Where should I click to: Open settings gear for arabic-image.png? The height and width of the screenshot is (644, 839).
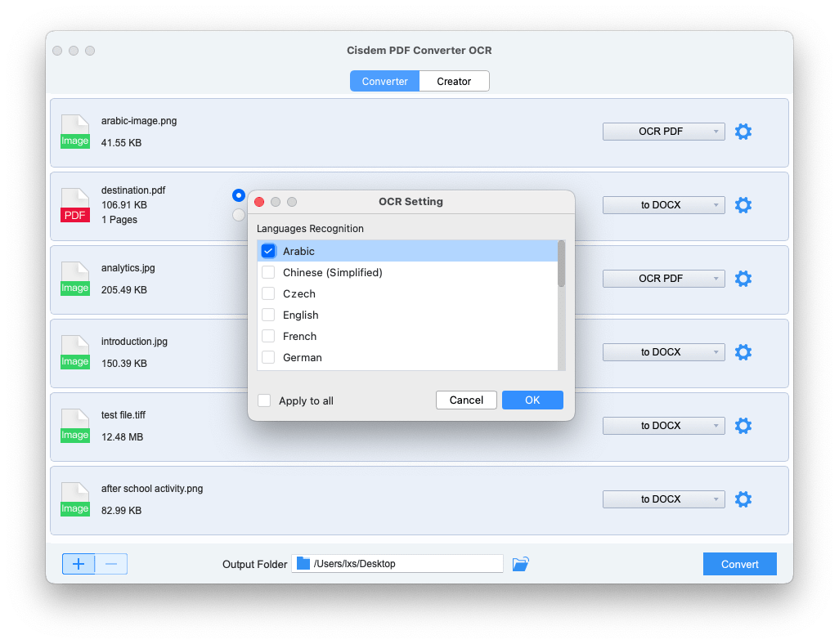pos(743,132)
